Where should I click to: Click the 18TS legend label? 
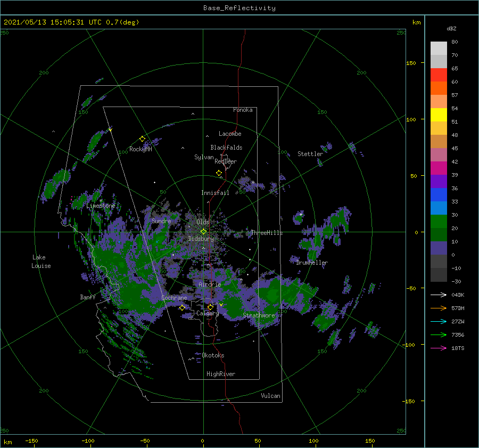point(458,348)
